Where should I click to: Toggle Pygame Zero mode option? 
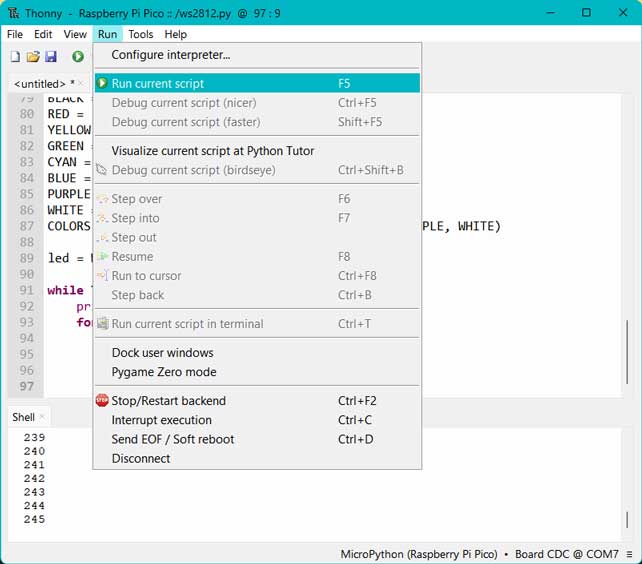257,371
